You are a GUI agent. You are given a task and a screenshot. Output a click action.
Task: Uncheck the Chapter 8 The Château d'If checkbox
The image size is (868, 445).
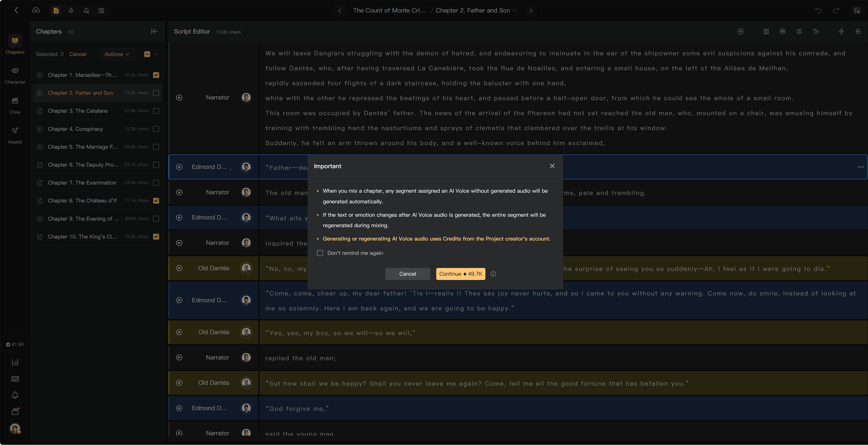click(156, 200)
